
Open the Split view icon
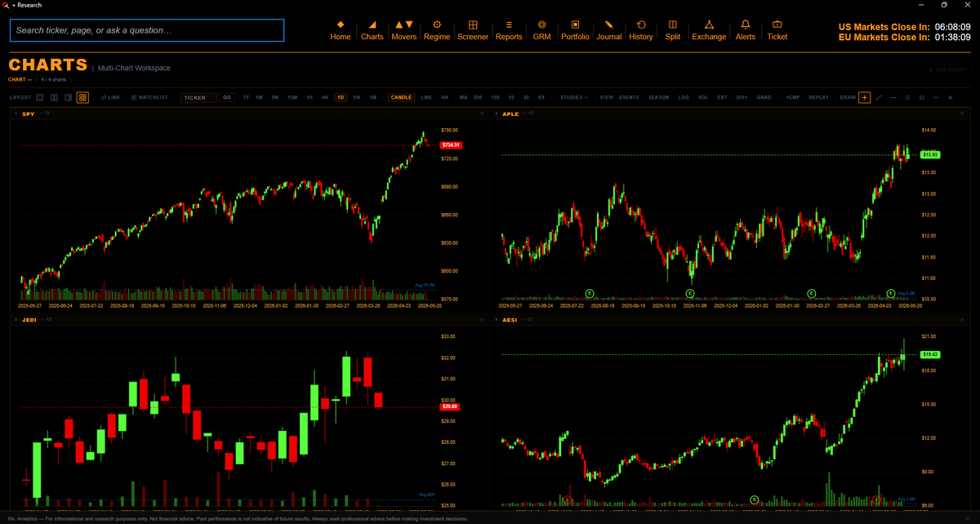(673, 30)
